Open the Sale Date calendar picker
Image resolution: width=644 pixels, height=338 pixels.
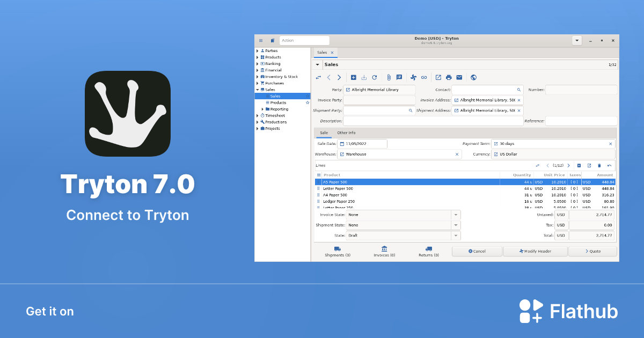[x=342, y=144]
